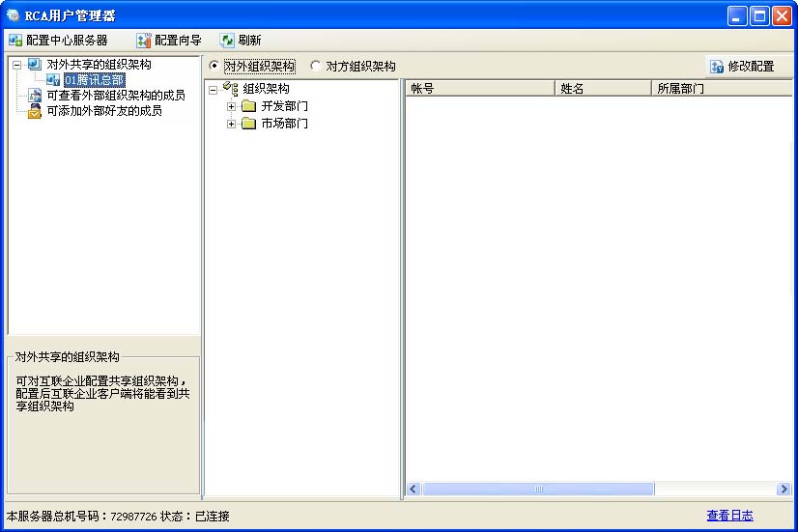
Task: Click the 可查看外部组织架构的成员 icon
Action: pos(35,96)
